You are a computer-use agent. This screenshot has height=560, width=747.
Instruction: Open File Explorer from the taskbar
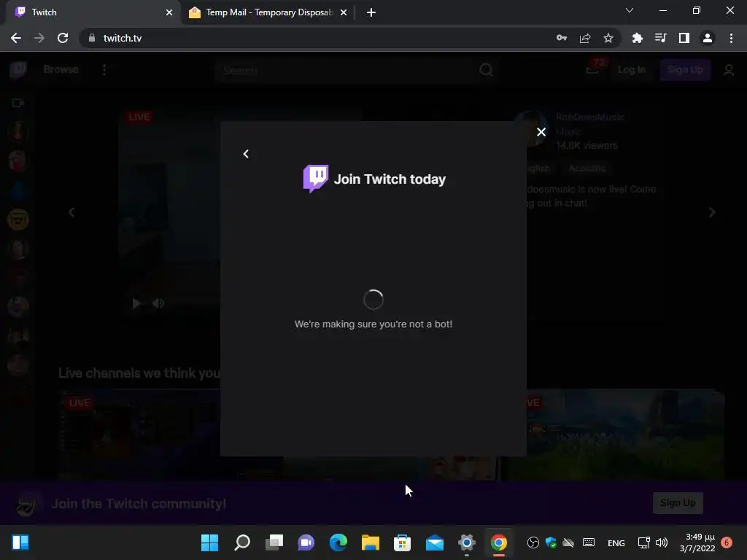(370, 542)
